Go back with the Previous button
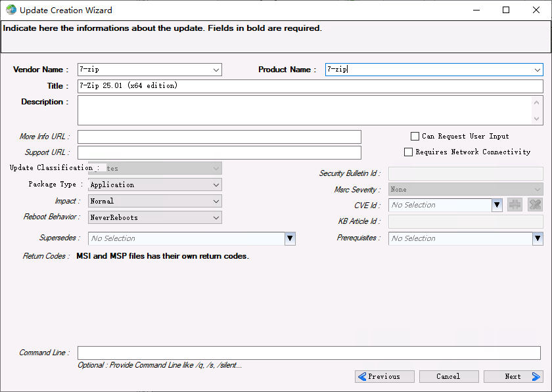 [384, 376]
